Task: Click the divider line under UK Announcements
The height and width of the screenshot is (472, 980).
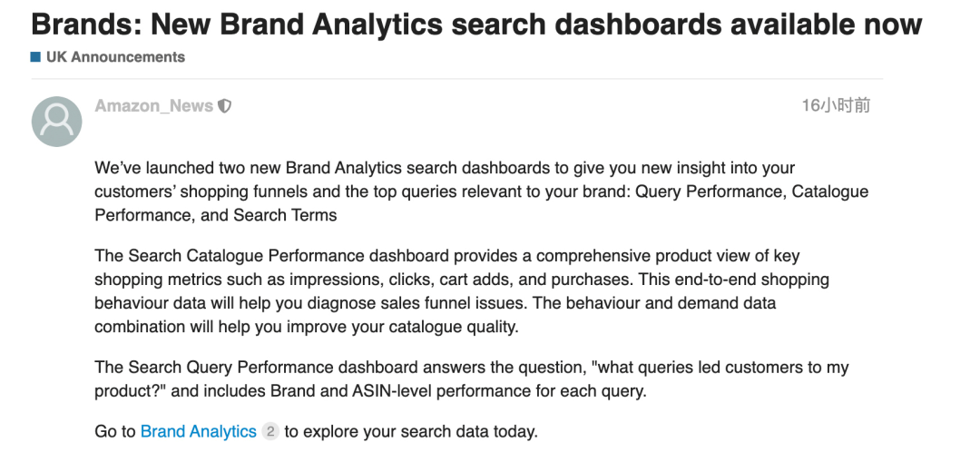Action: (454, 79)
